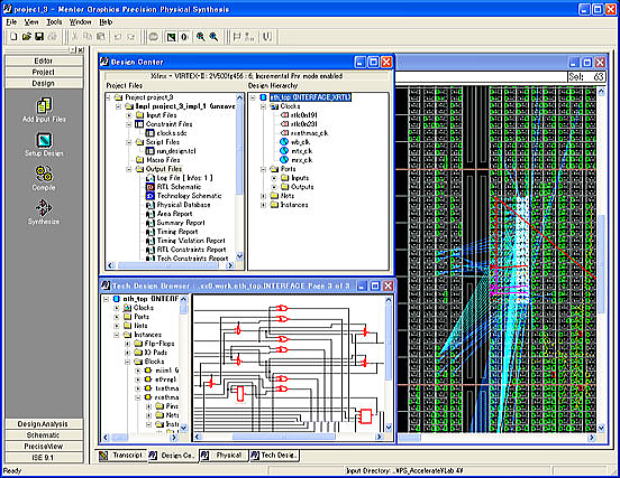This screenshot has width=620, height=478.
Task: Open the Tools menu
Action: [x=54, y=22]
